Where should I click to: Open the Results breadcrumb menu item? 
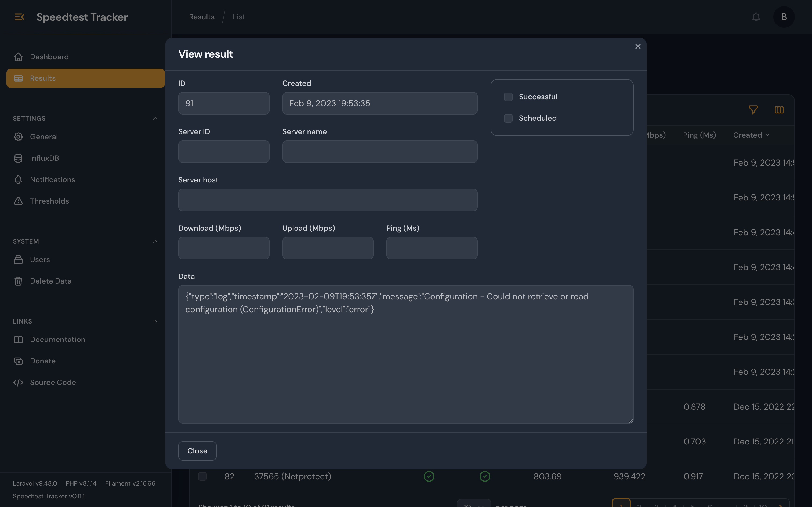click(201, 16)
